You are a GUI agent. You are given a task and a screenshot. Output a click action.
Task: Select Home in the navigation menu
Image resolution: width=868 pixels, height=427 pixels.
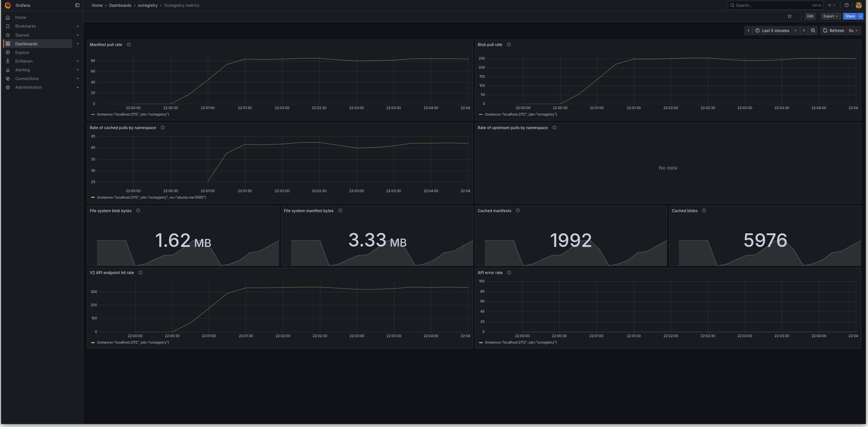point(21,17)
